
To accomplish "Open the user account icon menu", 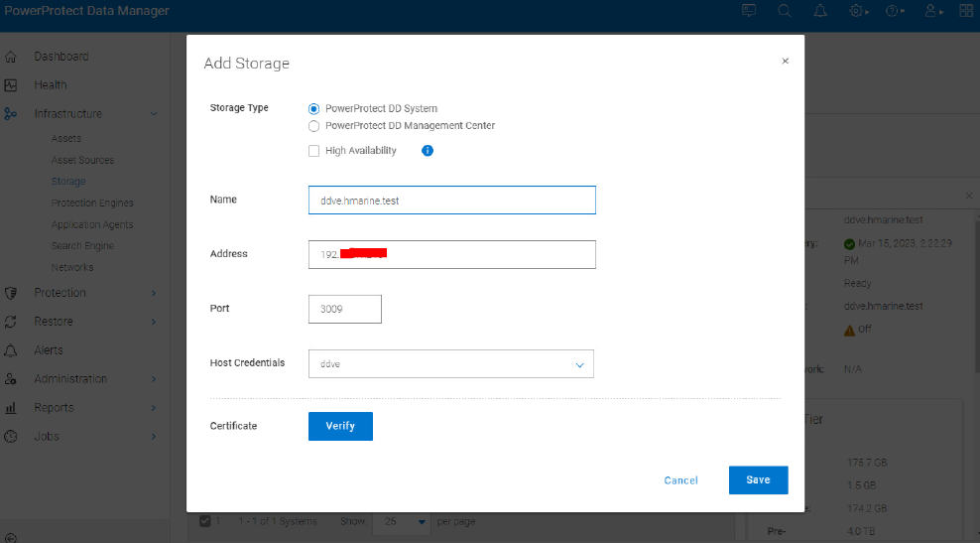I will 930,11.
